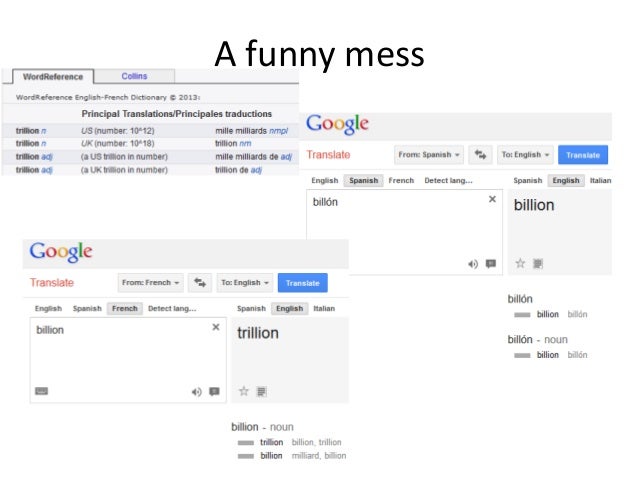Play audio for the French 'billion' input
Image resolution: width=638 pixels, height=479 pixels.
coord(197,392)
